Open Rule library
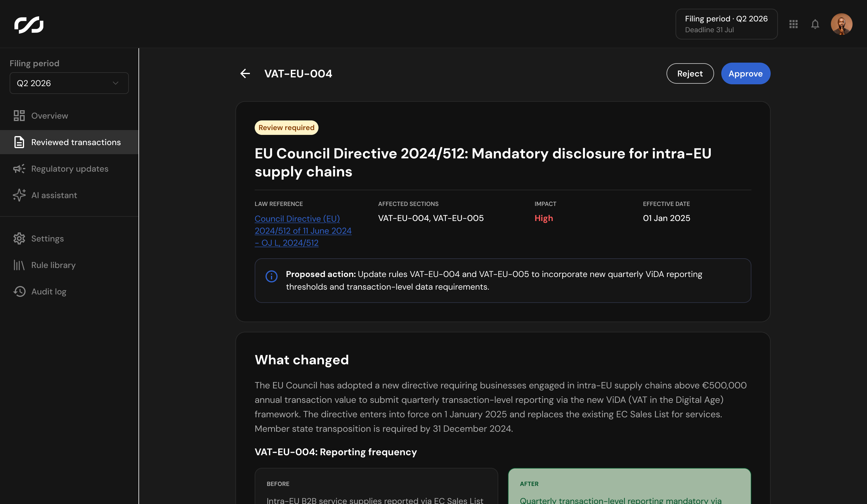 click(69, 265)
